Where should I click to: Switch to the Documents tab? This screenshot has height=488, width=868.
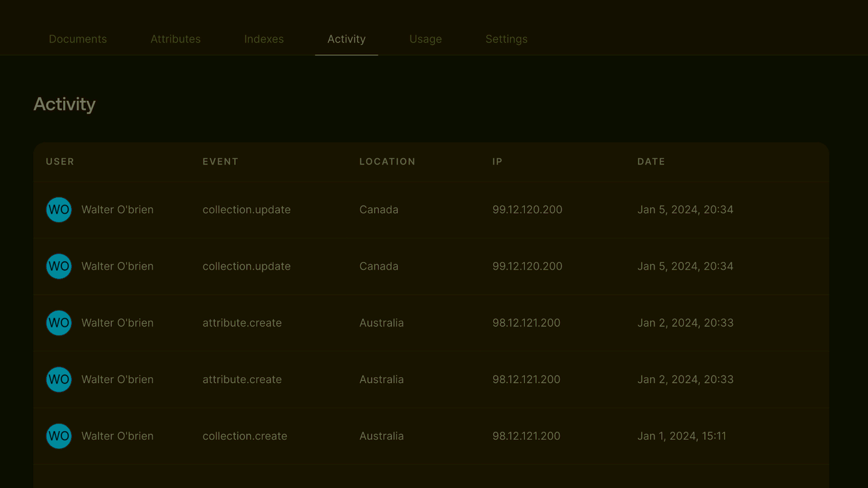click(77, 39)
